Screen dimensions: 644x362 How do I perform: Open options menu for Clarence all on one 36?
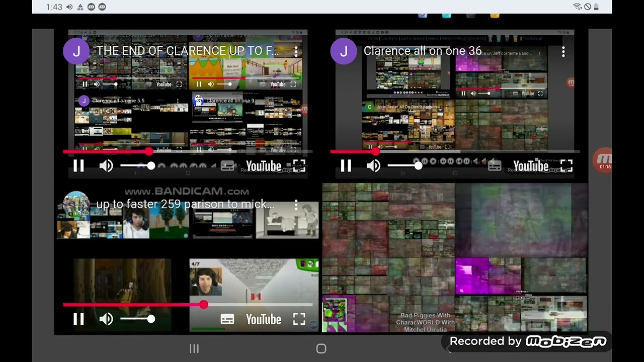click(x=563, y=51)
